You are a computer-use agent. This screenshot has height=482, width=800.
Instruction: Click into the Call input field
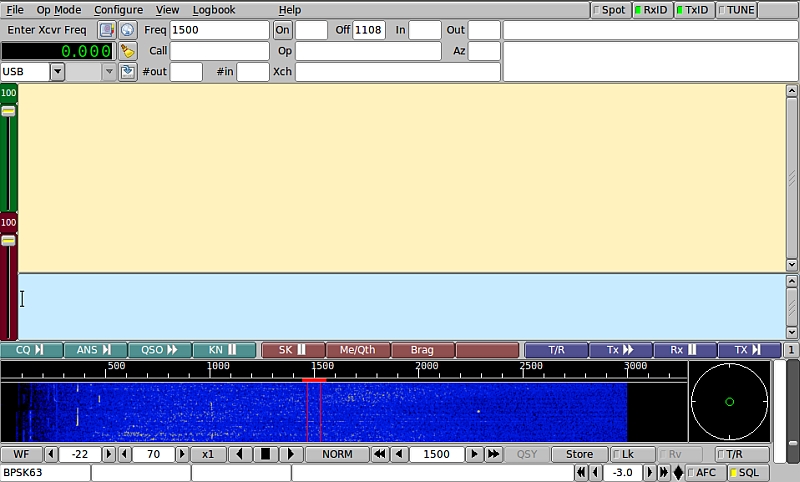click(x=219, y=51)
